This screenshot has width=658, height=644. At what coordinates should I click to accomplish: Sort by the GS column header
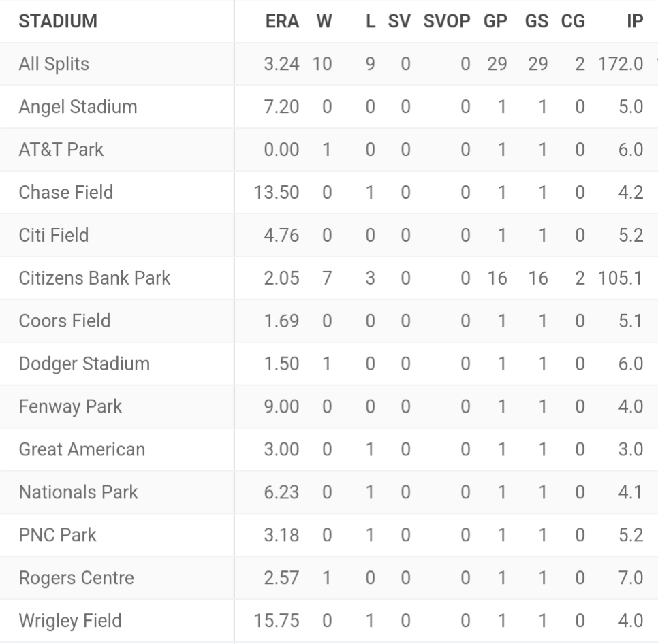(x=537, y=21)
